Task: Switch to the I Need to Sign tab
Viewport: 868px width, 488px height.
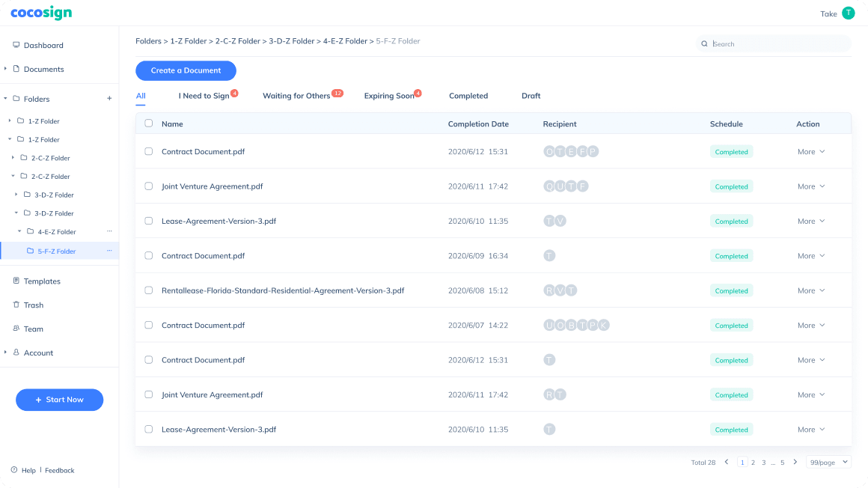Action: click(204, 96)
